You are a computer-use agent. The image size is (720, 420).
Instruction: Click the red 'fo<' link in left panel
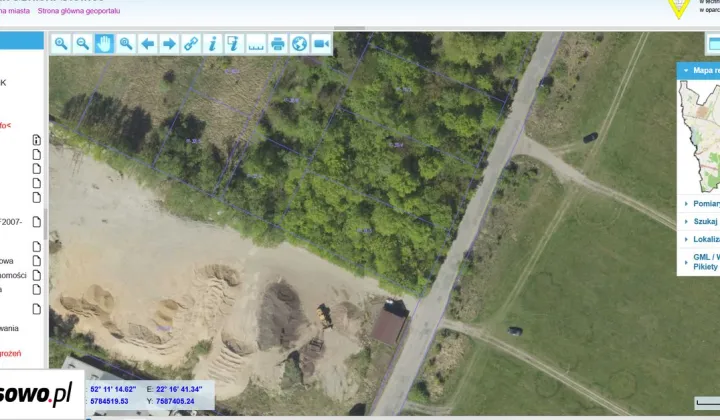click(6, 125)
